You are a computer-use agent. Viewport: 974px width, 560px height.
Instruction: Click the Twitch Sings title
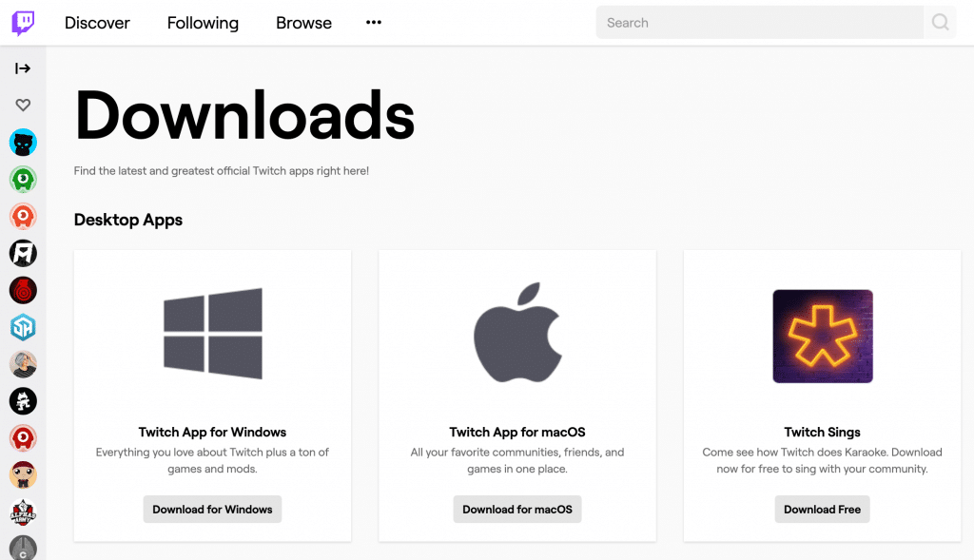[x=822, y=432]
